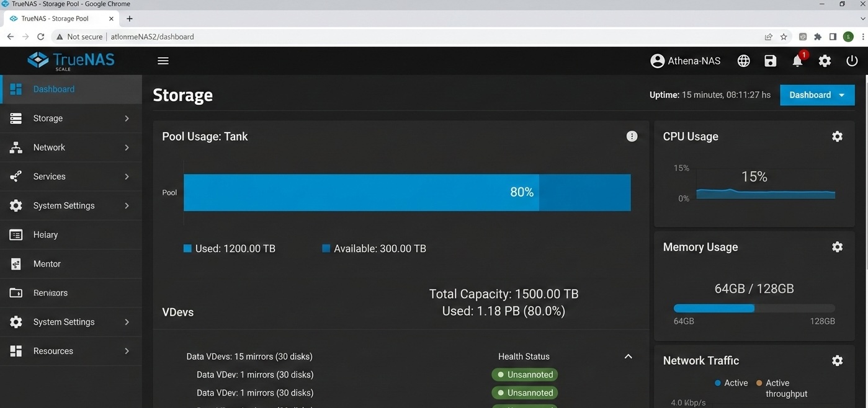Collapse the Health Status VDevs section
Viewport: 868px width, 408px height.
point(628,356)
